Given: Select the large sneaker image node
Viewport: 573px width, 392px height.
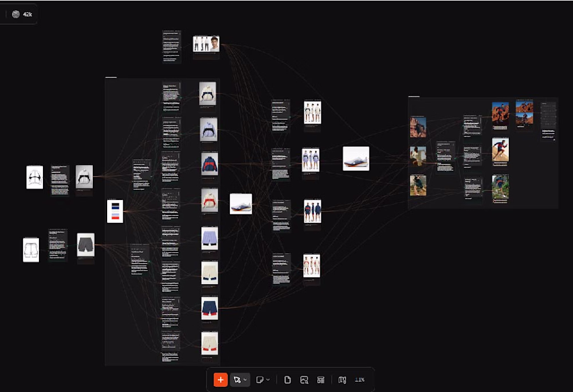Looking at the screenshot, I should (356, 159).
